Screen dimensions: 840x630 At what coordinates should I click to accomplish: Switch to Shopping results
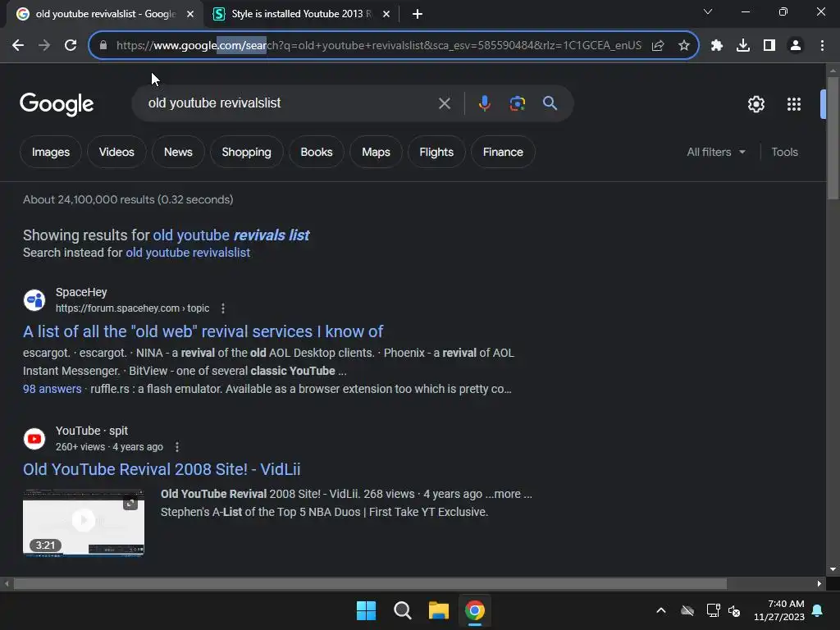pos(246,152)
